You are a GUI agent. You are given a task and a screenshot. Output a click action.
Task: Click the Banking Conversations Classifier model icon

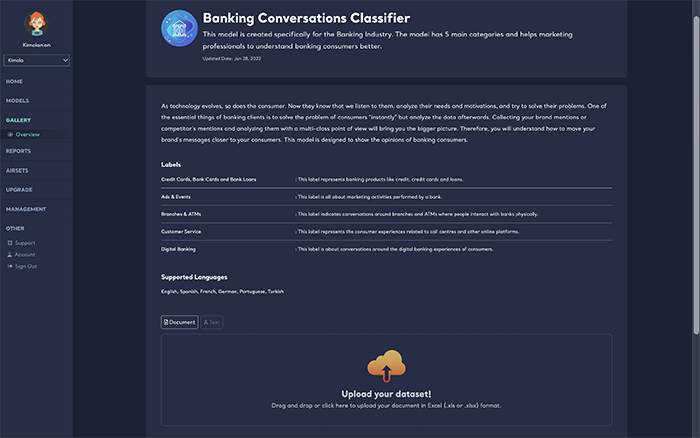(x=180, y=29)
